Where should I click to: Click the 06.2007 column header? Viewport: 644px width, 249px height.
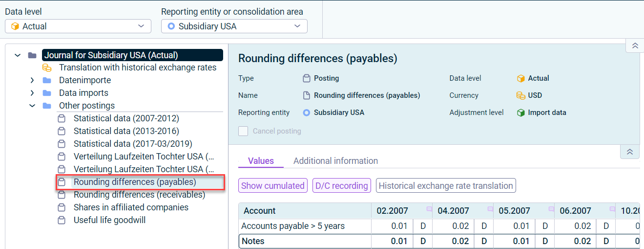pos(584,211)
